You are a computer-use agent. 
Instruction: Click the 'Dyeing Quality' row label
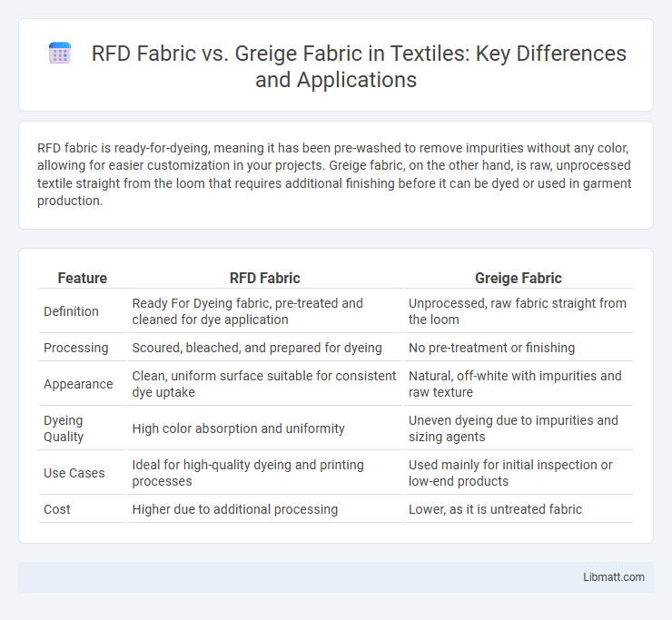(64, 428)
